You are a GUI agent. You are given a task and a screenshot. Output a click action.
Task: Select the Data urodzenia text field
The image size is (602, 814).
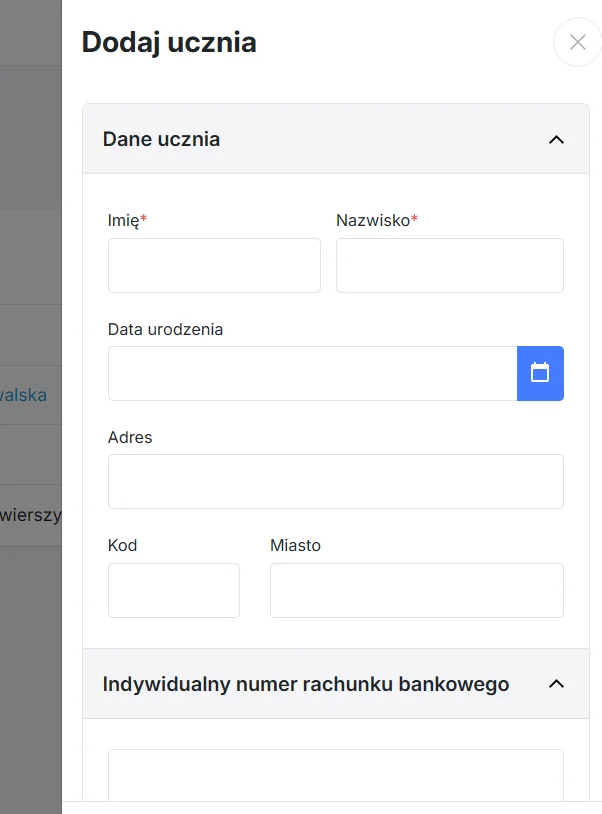pyautogui.click(x=310, y=371)
